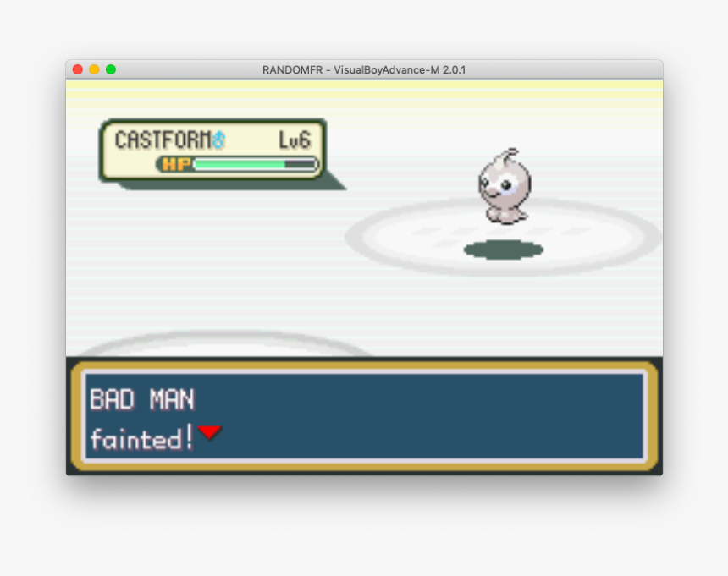Click the BAD MAN text in dialog
Image resolution: width=728 pixels, height=576 pixels.
tap(141, 399)
